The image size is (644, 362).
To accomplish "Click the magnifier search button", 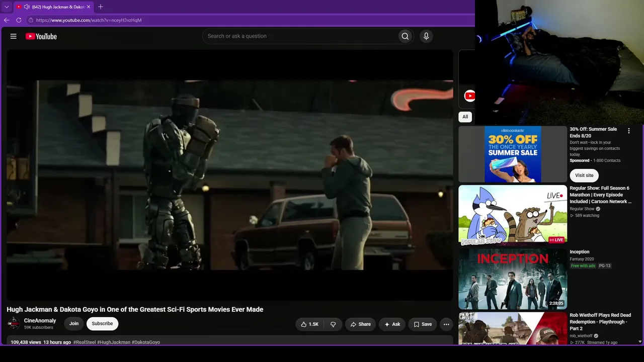I will pos(405,36).
